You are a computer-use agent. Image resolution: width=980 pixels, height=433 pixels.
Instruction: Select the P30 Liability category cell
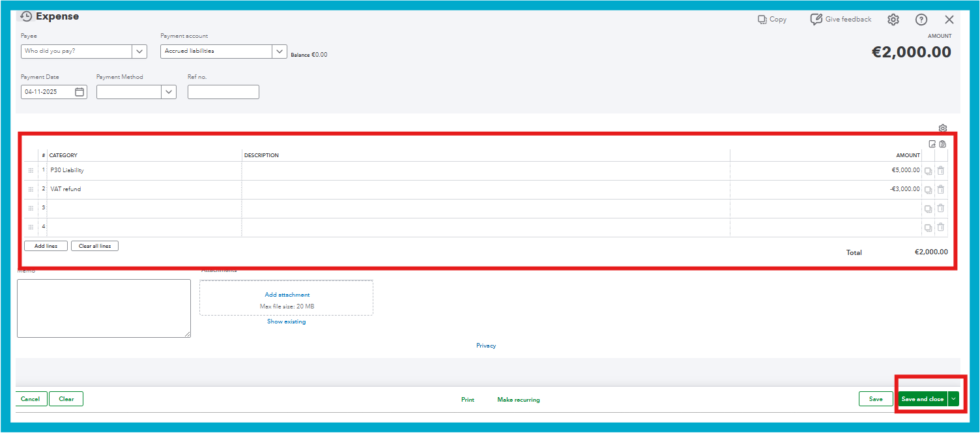144,171
